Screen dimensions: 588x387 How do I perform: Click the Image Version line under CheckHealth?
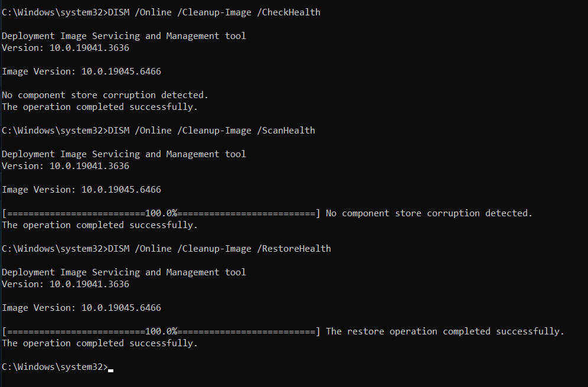[81, 71]
